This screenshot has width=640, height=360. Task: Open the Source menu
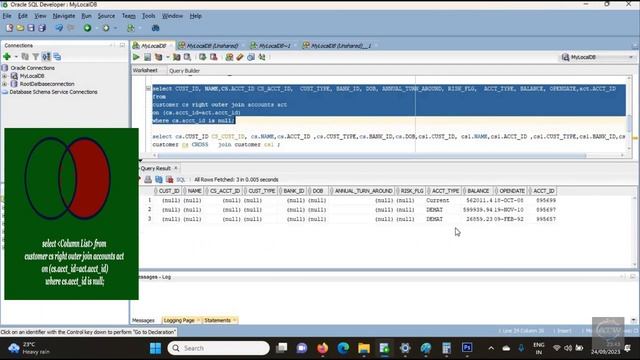(x=106, y=16)
